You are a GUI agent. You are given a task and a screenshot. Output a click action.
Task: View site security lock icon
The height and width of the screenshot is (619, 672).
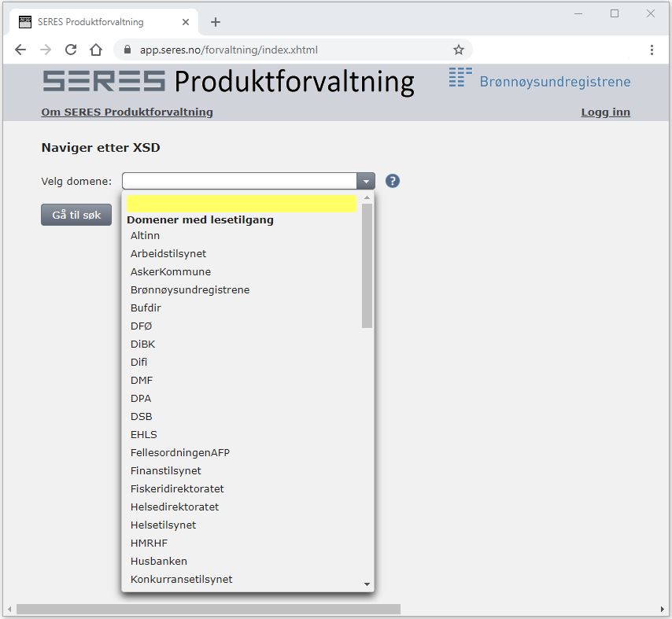click(x=127, y=50)
